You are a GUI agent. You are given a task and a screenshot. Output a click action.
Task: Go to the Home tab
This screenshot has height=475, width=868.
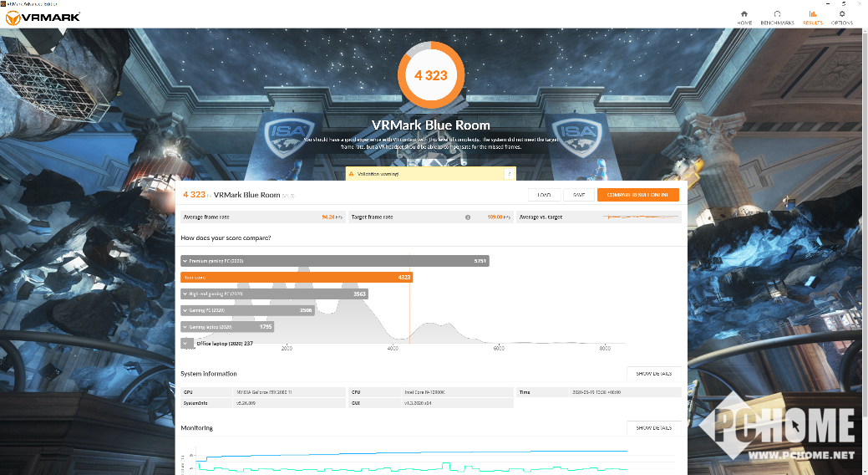click(x=744, y=18)
